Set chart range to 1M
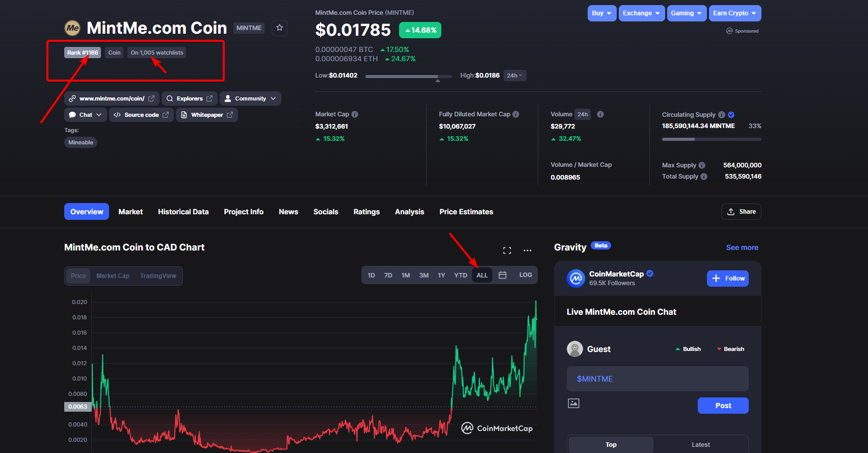The image size is (868, 453). tap(406, 275)
